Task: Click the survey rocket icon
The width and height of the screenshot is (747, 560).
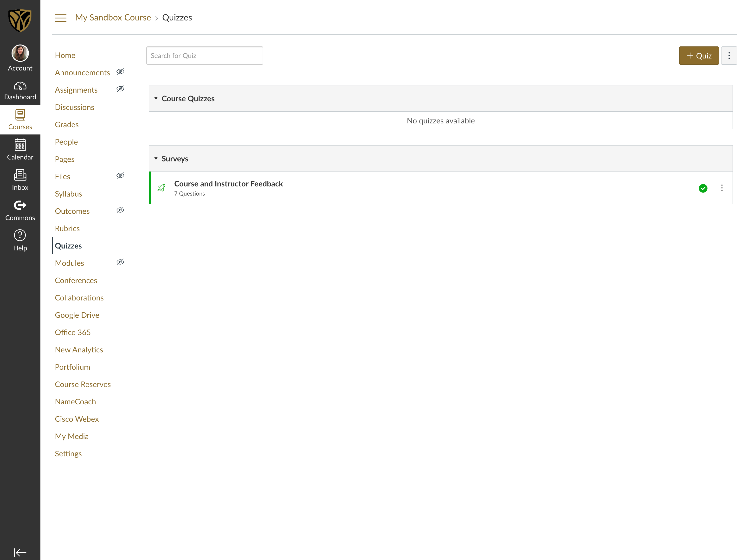Action: coord(161,188)
